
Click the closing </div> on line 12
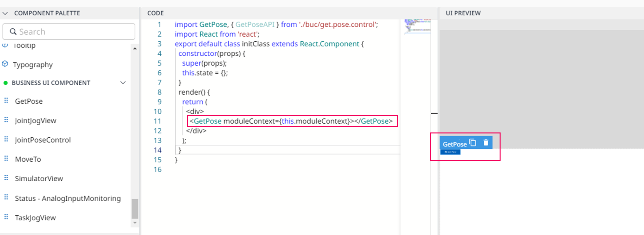tap(196, 131)
